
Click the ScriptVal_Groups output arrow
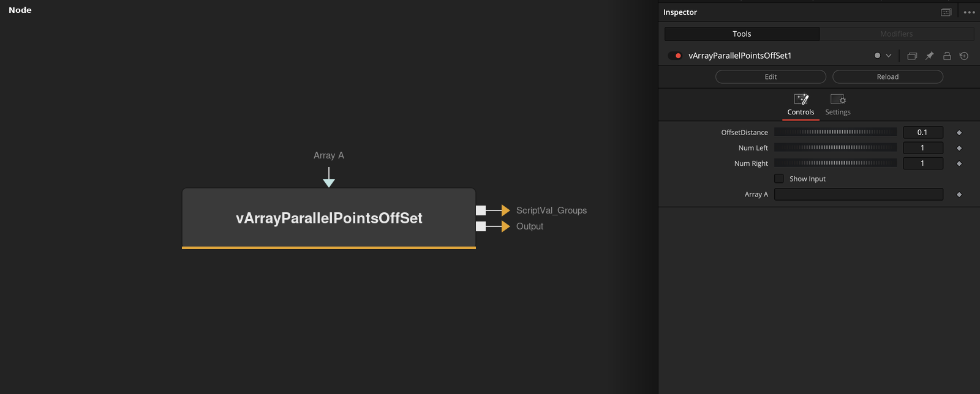(505, 210)
